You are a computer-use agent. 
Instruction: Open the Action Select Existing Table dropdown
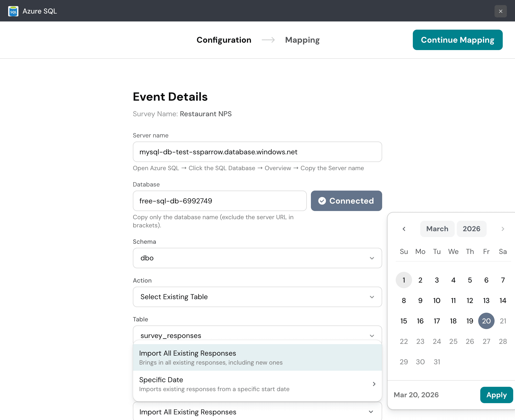click(x=257, y=297)
